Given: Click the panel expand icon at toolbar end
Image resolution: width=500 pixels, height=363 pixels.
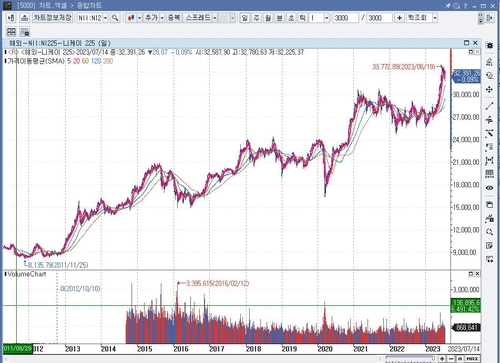Looking at the screenshot, I should pos(490,18).
